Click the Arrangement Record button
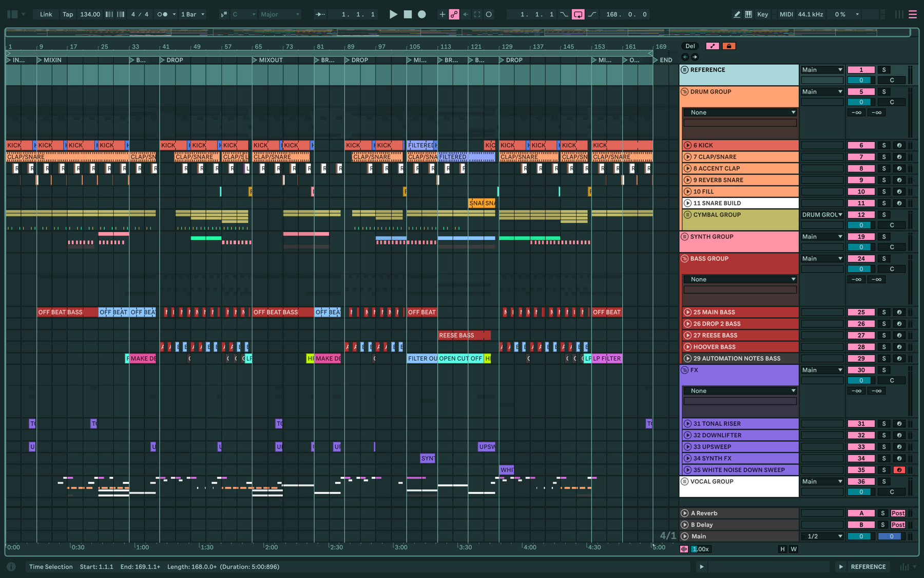The width and height of the screenshot is (924, 578). [422, 14]
